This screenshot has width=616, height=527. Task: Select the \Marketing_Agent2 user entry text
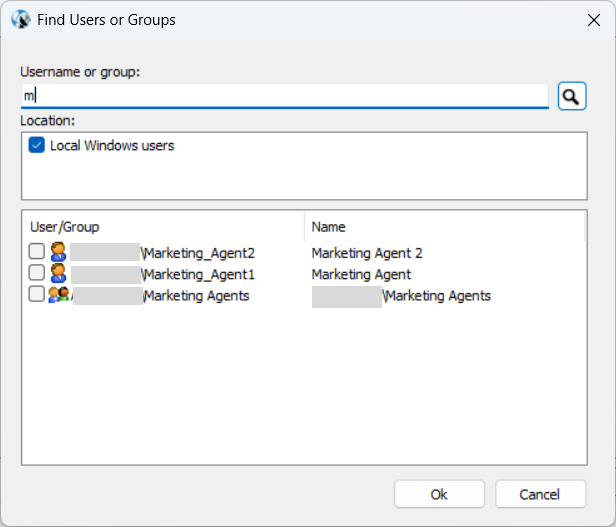pos(198,253)
